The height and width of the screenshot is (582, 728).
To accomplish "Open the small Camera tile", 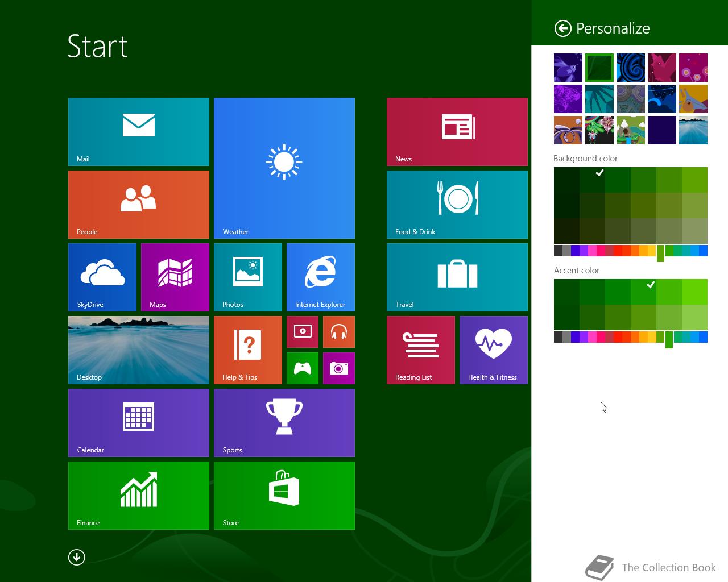I will 339,368.
